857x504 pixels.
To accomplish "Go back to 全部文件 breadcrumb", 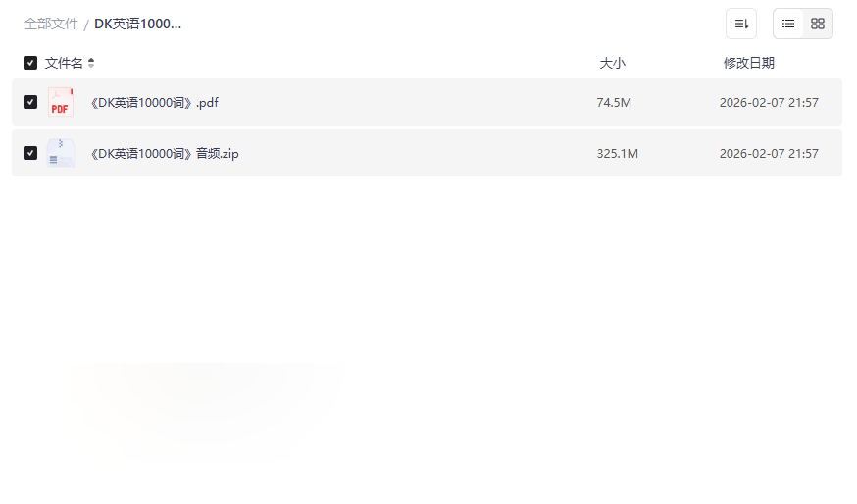I will [x=51, y=25].
